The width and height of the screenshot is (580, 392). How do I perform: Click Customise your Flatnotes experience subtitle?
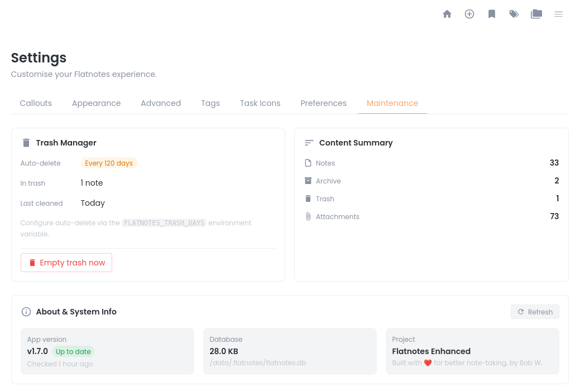[84, 74]
